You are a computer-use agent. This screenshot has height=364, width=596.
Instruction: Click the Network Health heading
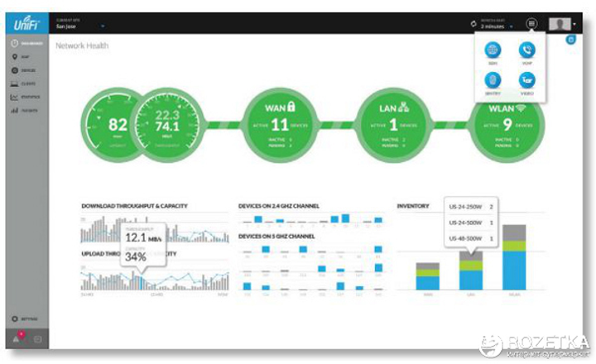[82, 45]
